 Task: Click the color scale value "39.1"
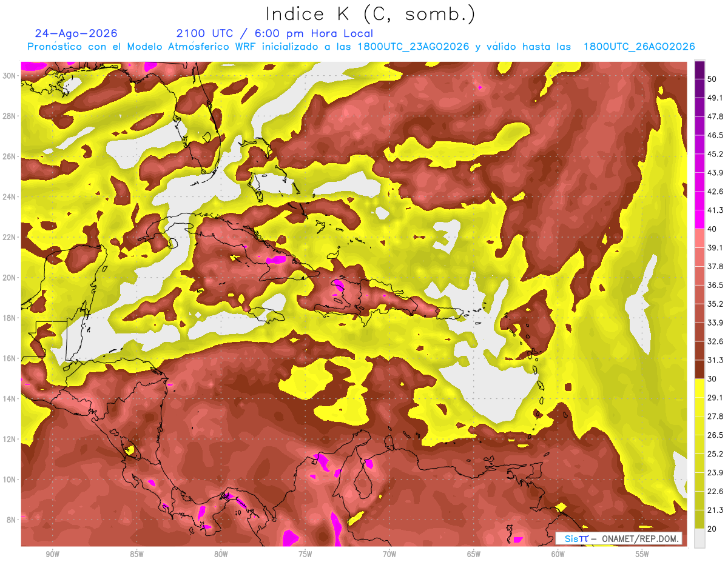[715, 248]
